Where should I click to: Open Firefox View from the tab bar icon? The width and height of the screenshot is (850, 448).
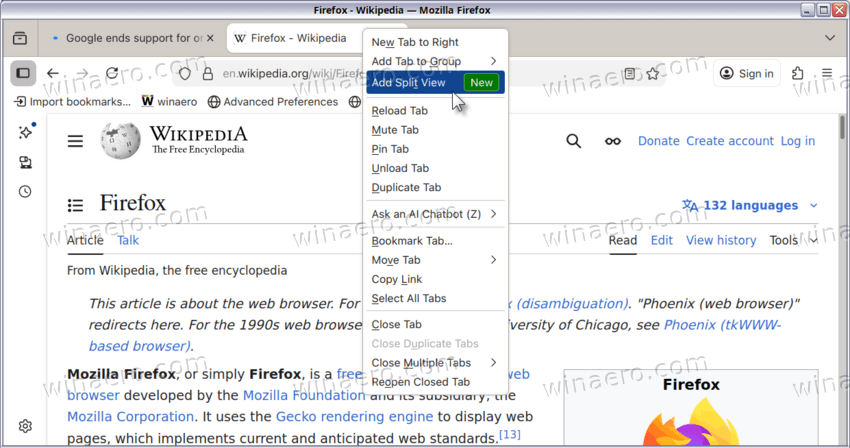[x=20, y=39]
